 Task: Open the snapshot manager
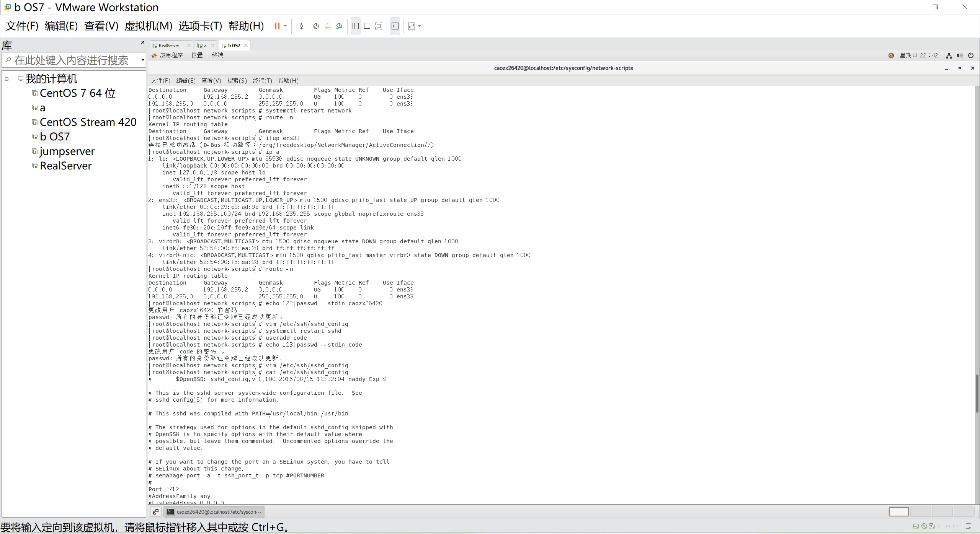[340, 26]
